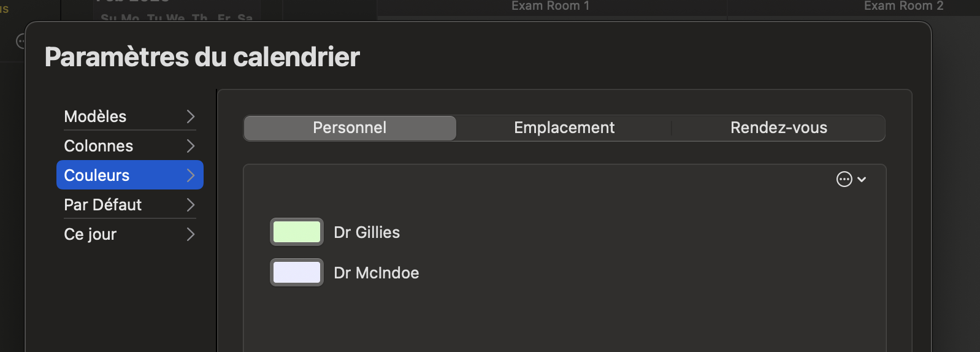Switch to the Personnel tab
The image size is (980, 352).
click(x=350, y=128)
